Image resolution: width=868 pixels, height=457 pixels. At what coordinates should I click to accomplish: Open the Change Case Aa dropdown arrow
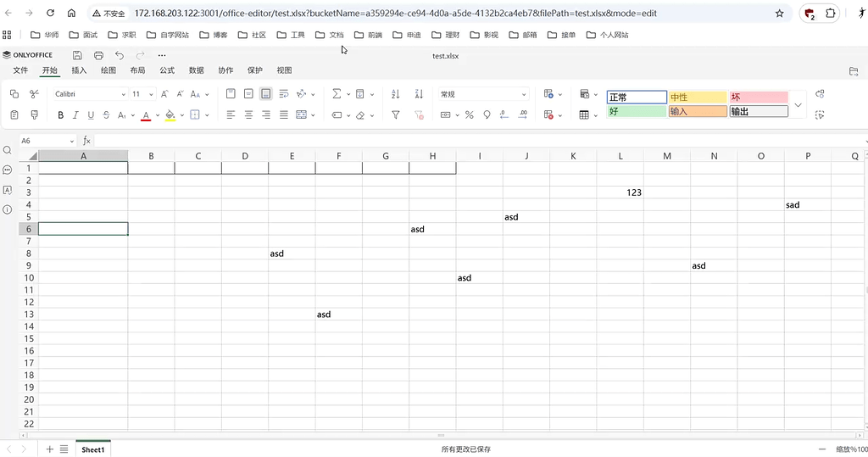(207, 95)
